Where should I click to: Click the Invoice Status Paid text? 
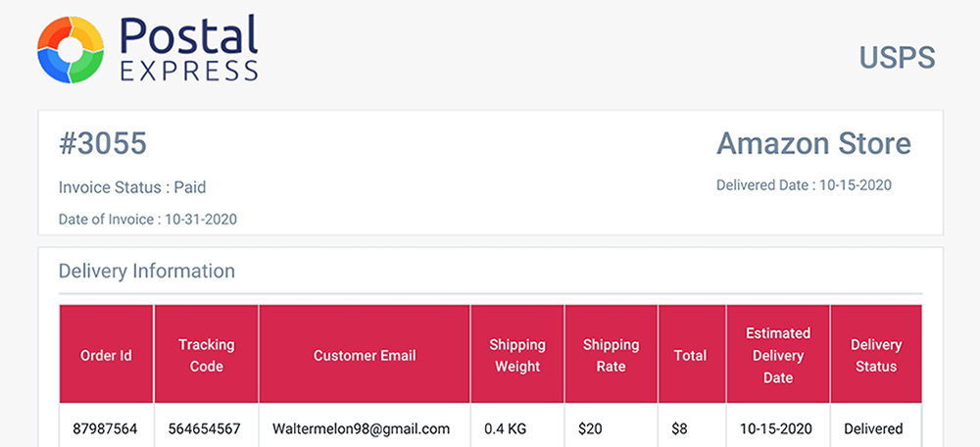132,187
